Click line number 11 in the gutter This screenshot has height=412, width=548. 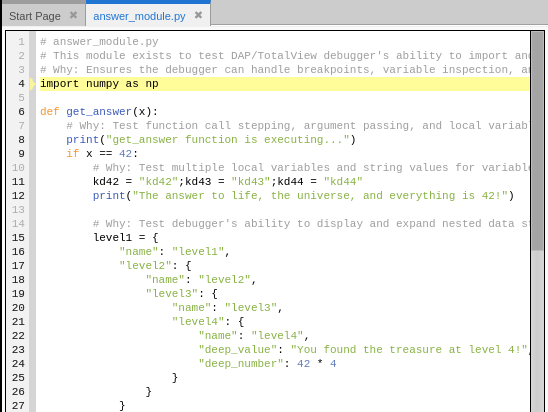pyautogui.click(x=18, y=182)
